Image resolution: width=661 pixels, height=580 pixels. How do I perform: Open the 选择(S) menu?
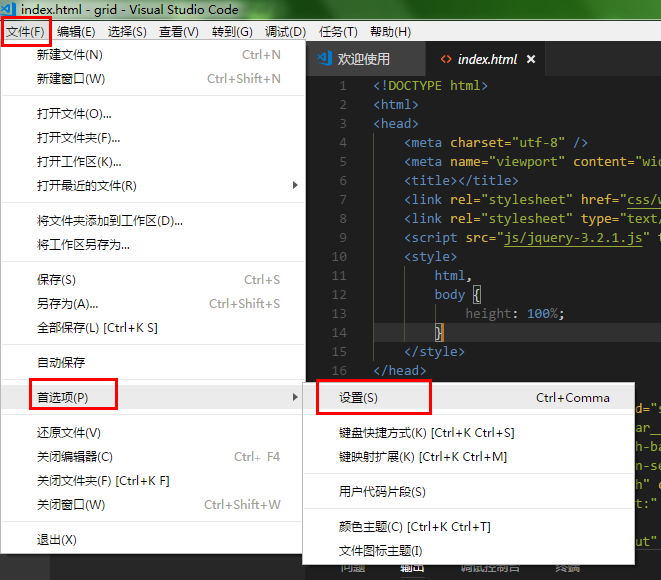[127, 32]
